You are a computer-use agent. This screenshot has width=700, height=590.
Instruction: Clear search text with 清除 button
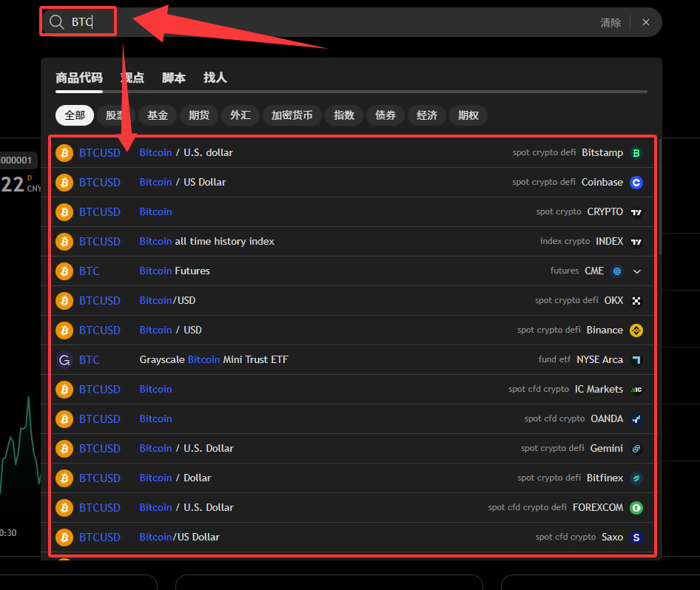[610, 22]
